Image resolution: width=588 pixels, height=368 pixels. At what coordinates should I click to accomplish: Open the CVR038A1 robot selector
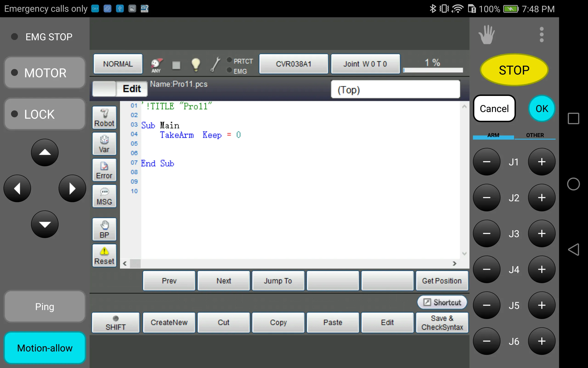(294, 64)
